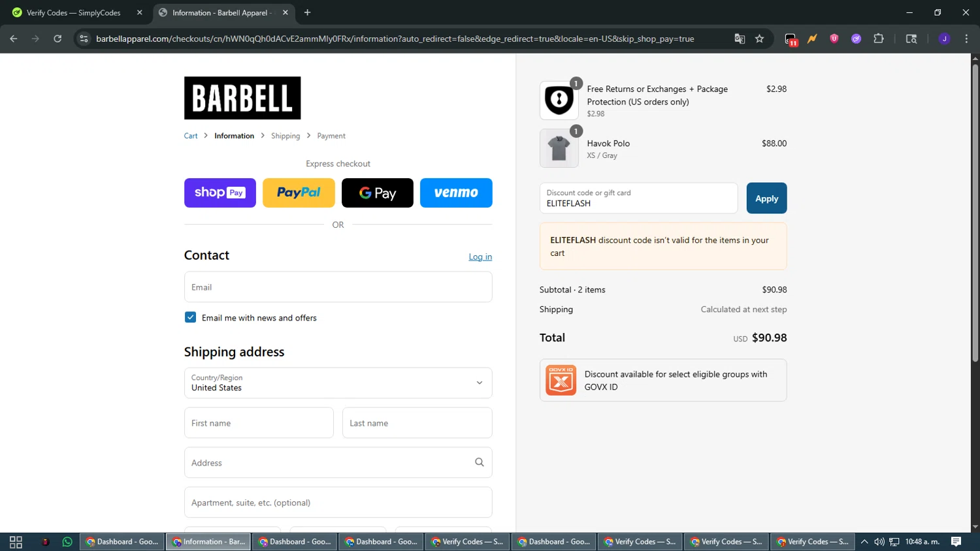Screen dimensions: 980x551
Task: Click the Apartment, suite field
Action: [x=338, y=502]
